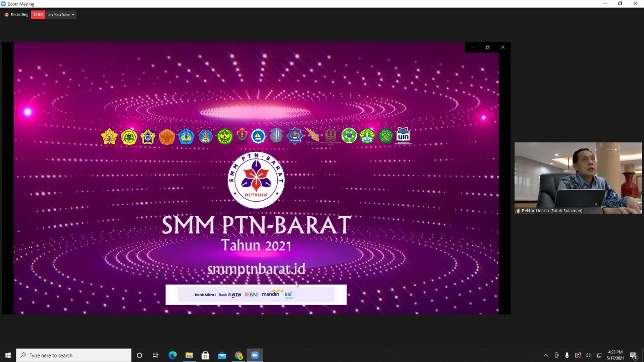Screen dimensions: 644x362
Task: Open the network status tray icon
Action: [x=599, y=355]
